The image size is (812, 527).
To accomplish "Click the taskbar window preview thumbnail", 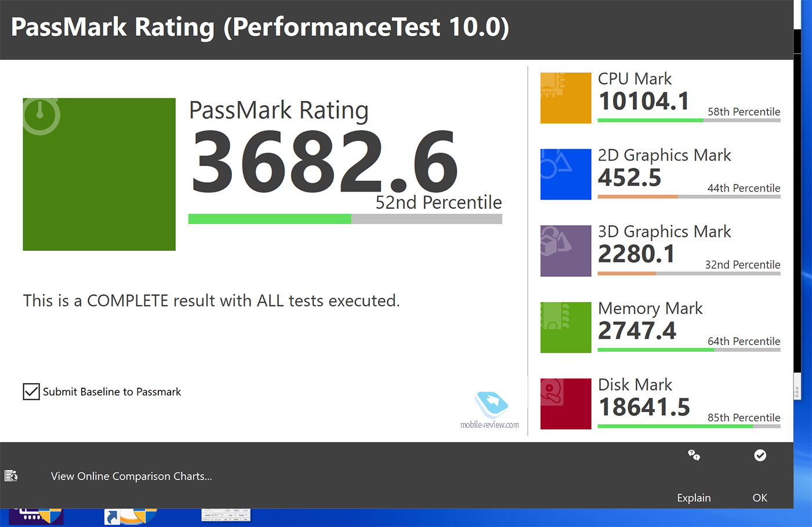I will (x=226, y=515).
